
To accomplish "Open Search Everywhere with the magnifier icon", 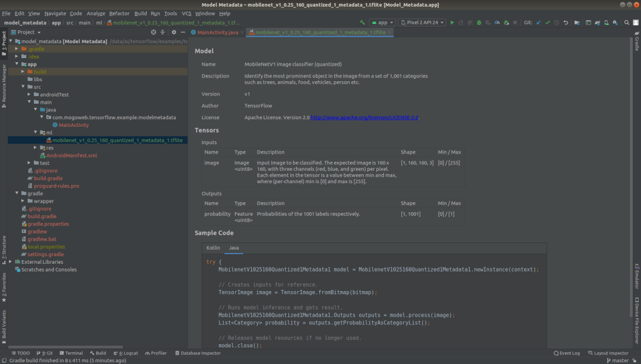I will coord(626,23).
